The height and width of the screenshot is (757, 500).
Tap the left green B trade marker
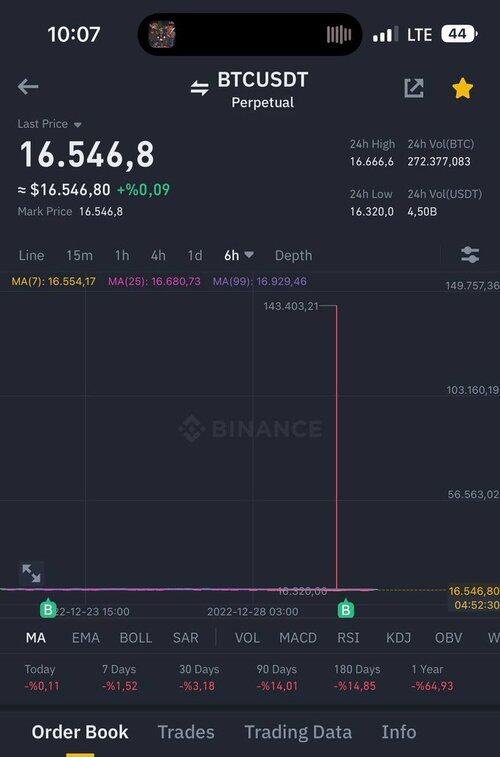coord(48,609)
